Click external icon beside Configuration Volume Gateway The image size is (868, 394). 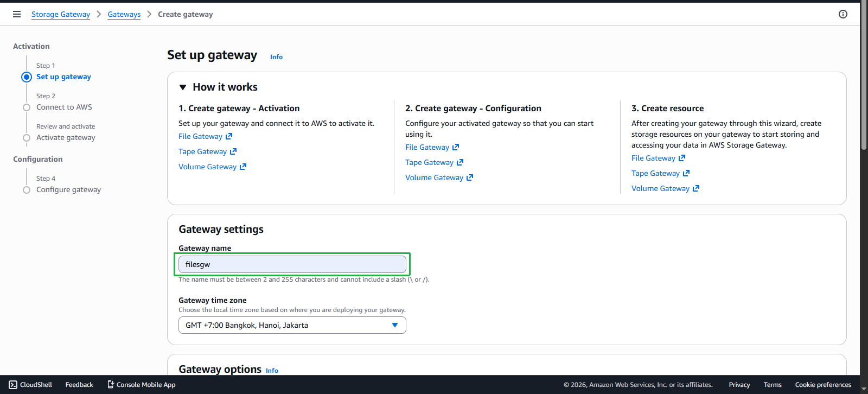470,177
